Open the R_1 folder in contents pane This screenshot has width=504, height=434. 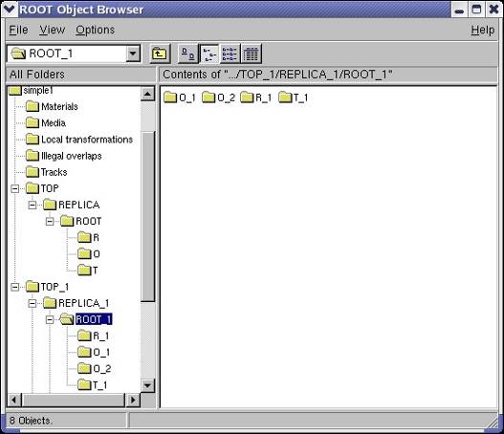click(x=256, y=98)
